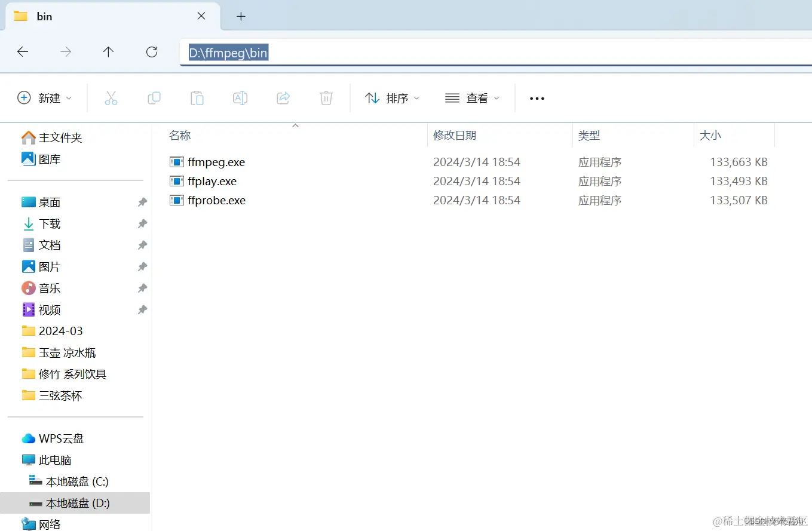Click the ffmpeg.exe file icon
Image resolution: width=812 pixels, height=531 pixels.
pyautogui.click(x=176, y=162)
